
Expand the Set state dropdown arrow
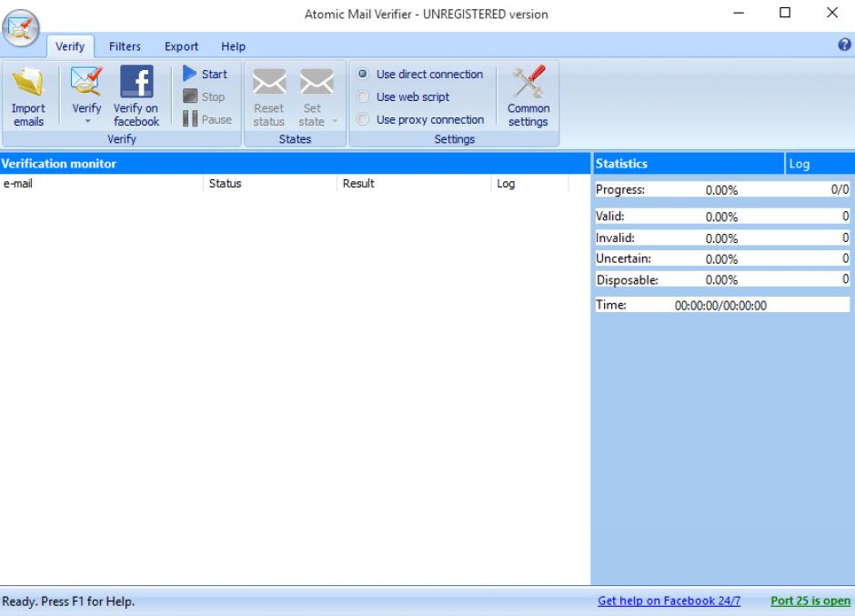(x=335, y=121)
